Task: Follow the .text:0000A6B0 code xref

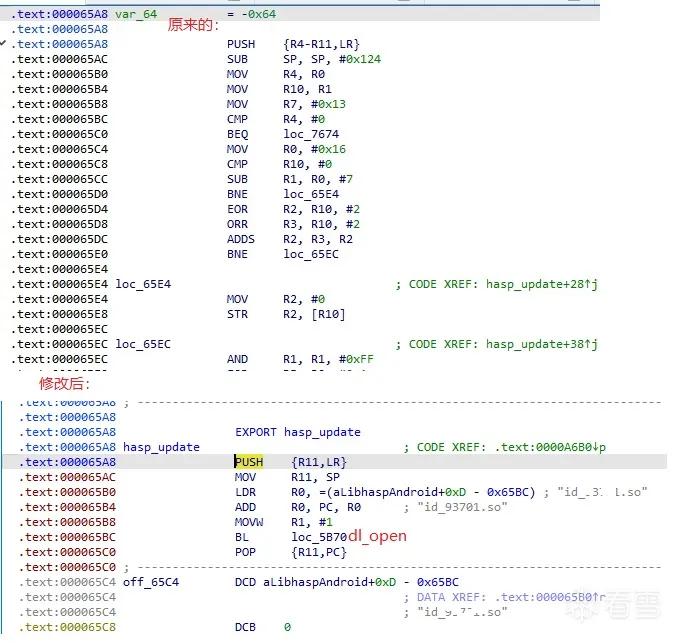Action: (x=550, y=447)
